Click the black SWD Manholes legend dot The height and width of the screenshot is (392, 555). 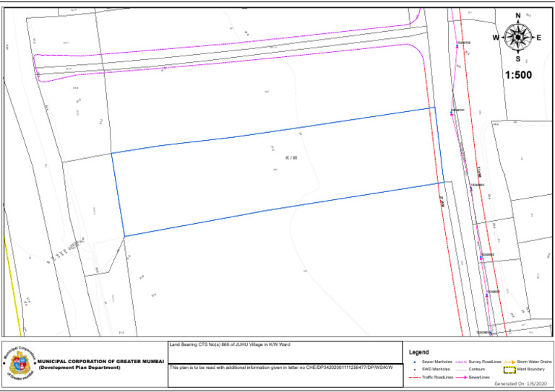415,370
